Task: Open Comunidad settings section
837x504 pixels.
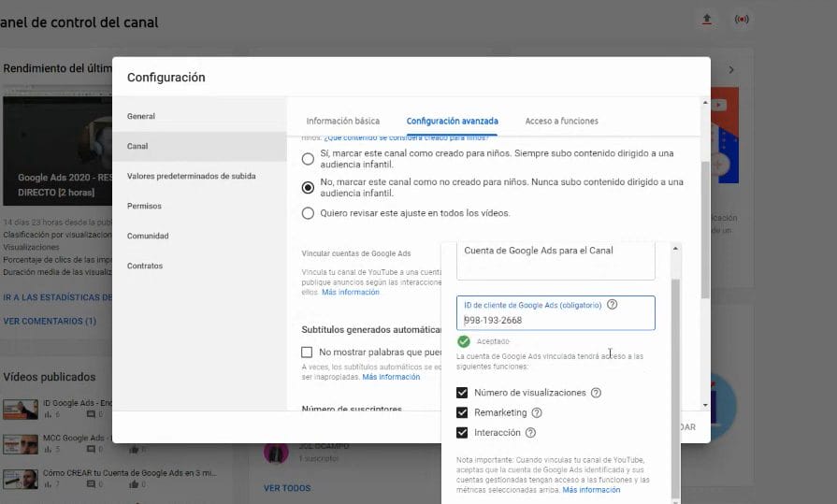Action: pyautogui.click(x=199, y=236)
